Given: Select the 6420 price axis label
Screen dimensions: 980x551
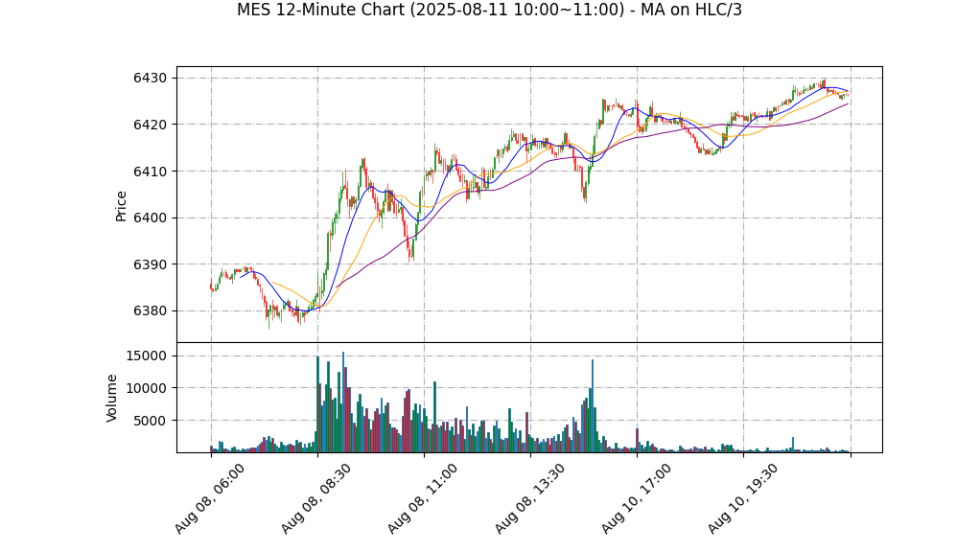Looking at the screenshot, I should [150, 125].
